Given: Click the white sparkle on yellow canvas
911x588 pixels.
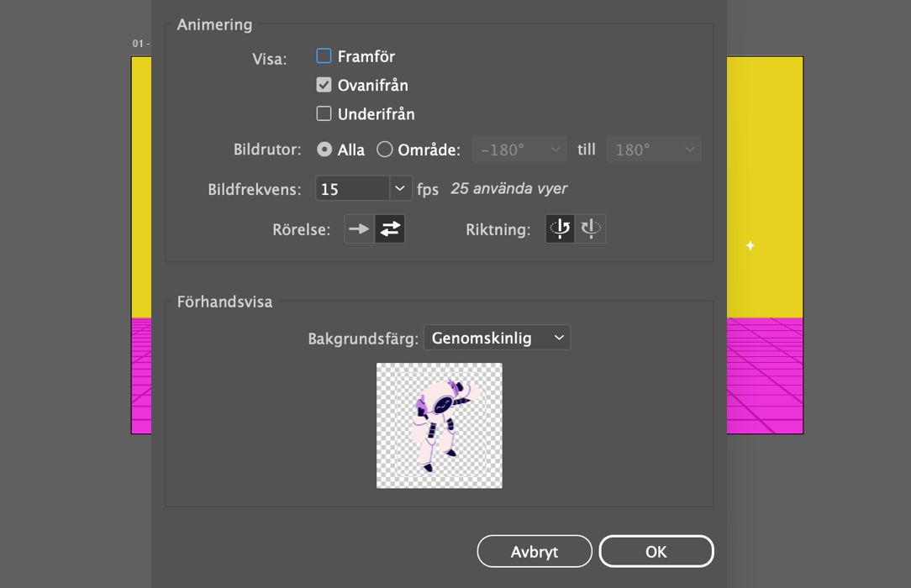Looking at the screenshot, I should (750, 245).
